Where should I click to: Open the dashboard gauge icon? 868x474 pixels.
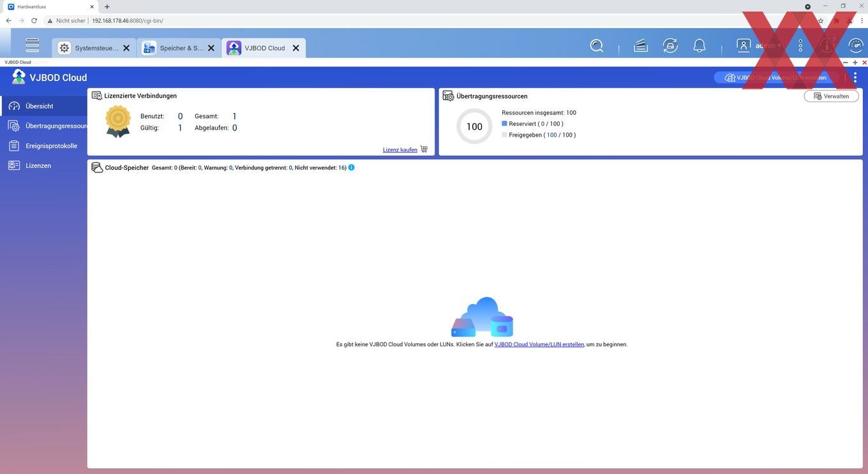click(x=856, y=46)
